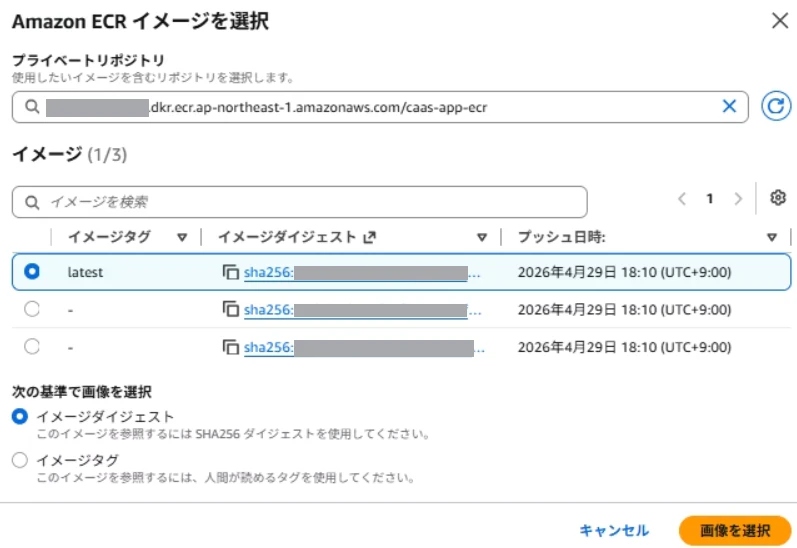This screenshot has height=548, width=797.
Task: Go to next page of images
Action: click(738, 199)
